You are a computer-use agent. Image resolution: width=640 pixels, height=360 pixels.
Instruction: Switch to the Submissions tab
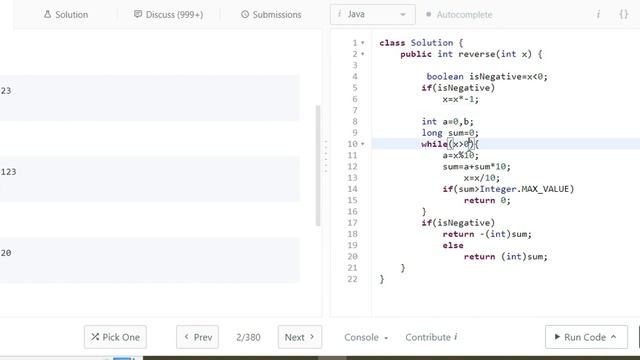pyautogui.click(x=271, y=15)
